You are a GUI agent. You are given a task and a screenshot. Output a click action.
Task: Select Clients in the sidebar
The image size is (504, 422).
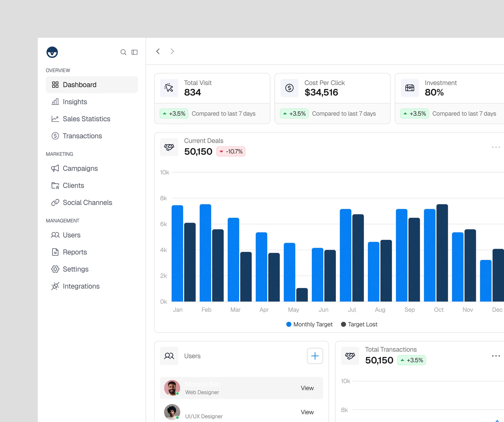[92, 185]
